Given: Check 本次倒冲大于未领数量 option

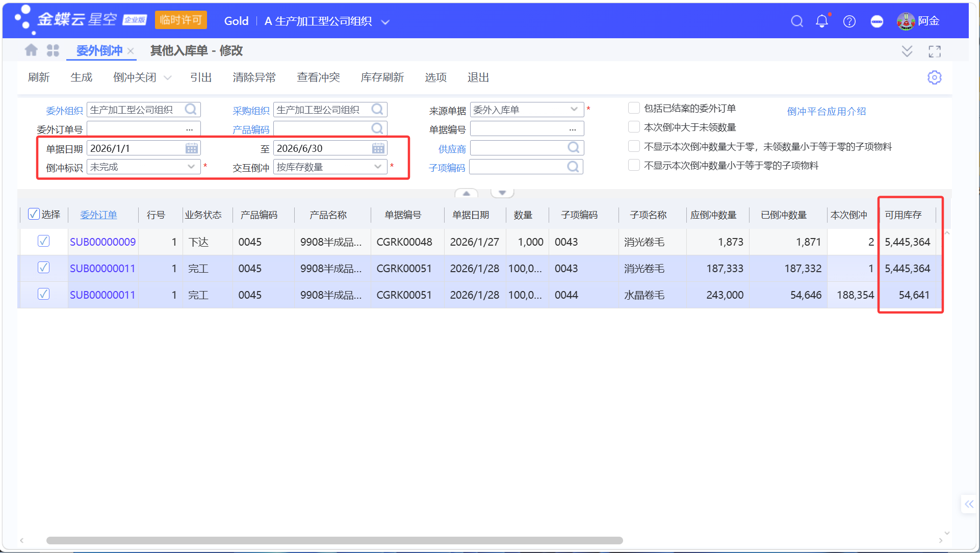Looking at the screenshot, I should point(634,127).
